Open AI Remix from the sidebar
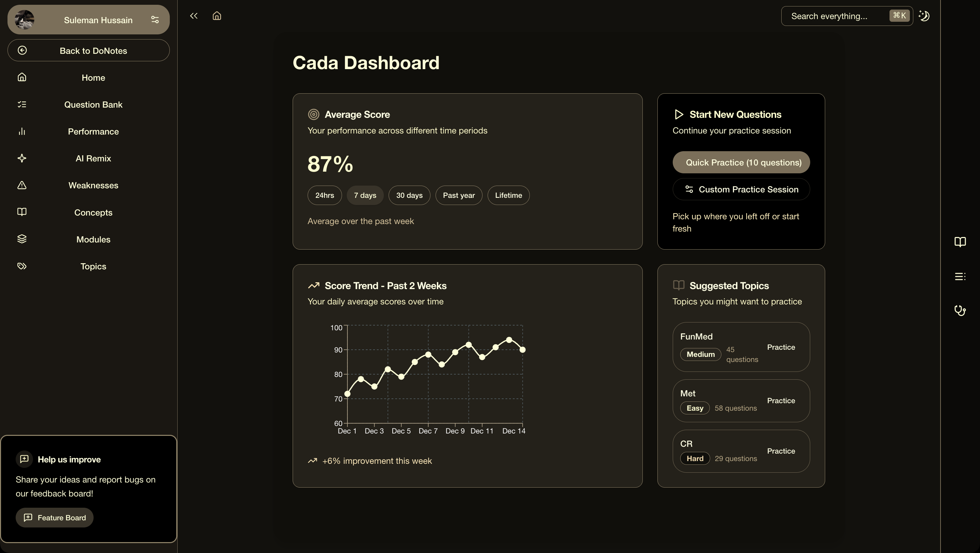980x553 pixels. pos(93,158)
